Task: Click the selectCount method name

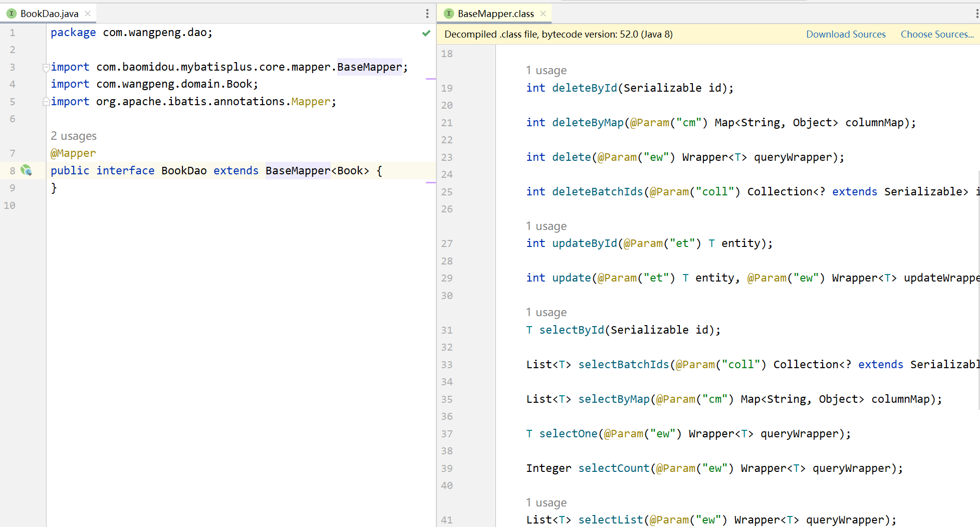Action: (x=614, y=468)
